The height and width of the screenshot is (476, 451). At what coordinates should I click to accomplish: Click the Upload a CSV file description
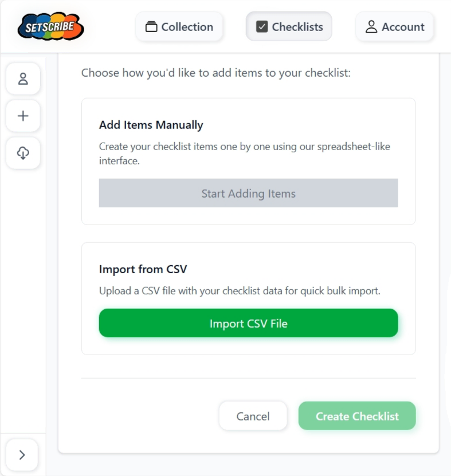click(x=240, y=291)
